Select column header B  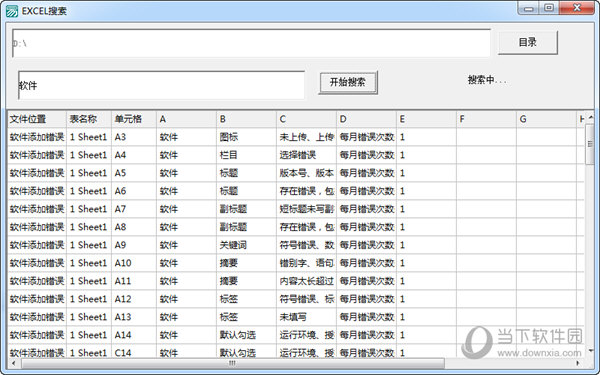(x=246, y=119)
